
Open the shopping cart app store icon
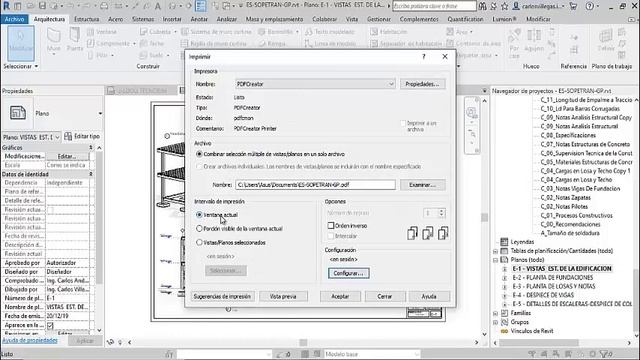coord(573,6)
